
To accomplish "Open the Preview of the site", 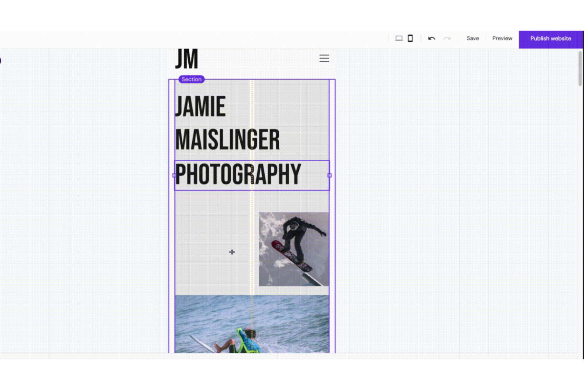I will pyautogui.click(x=502, y=39).
